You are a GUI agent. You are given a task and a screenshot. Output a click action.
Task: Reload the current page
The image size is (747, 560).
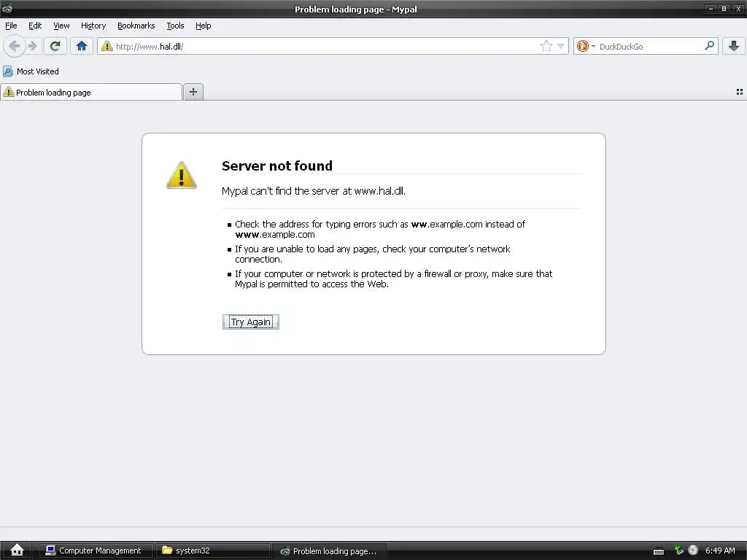click(x=55, y=46)
